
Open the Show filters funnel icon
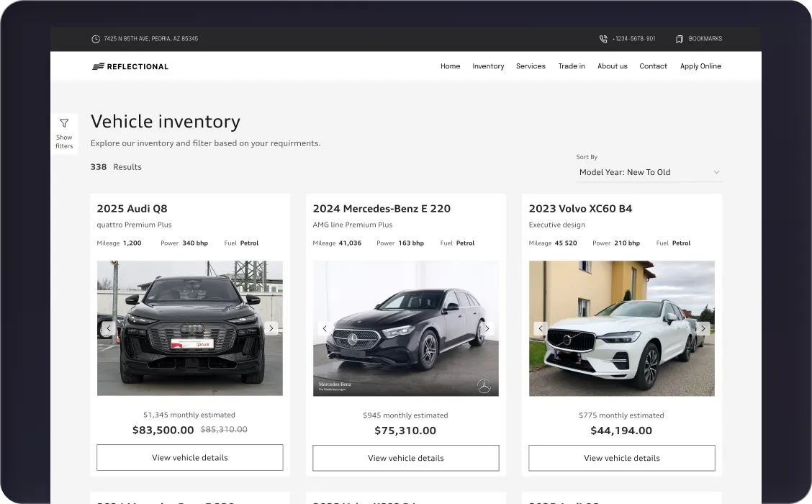[64, 123]
